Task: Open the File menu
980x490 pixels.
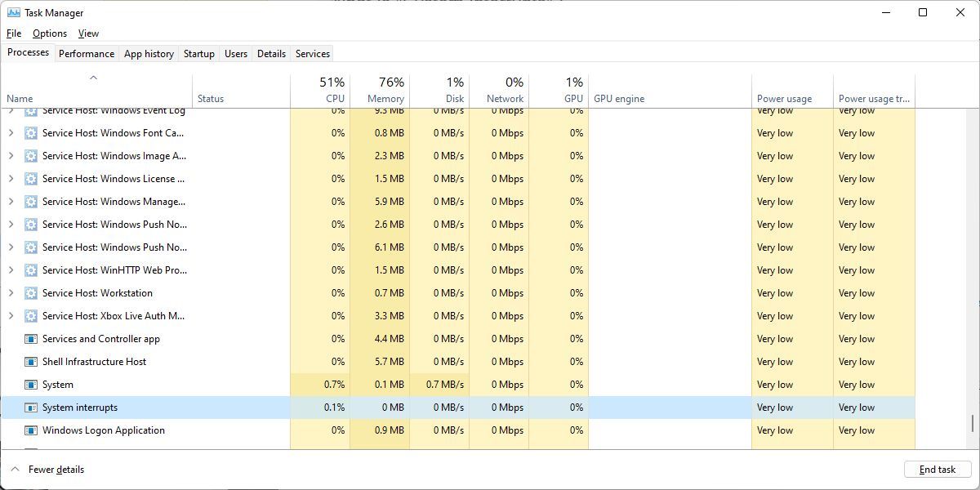Action: pyautogui.click(x=14, y=33)
